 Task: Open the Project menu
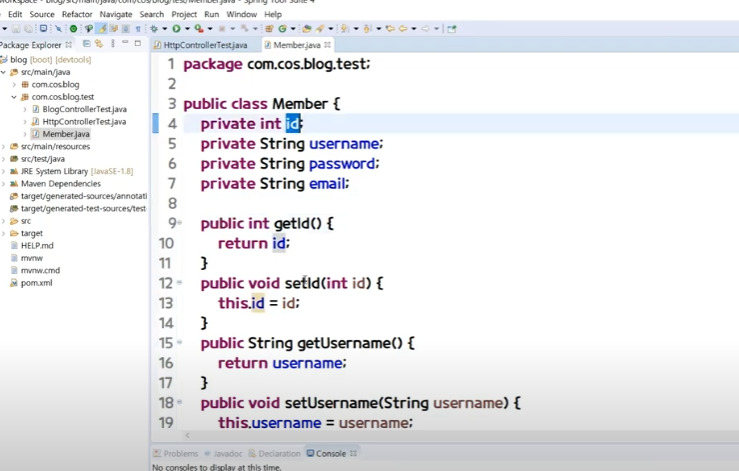184,14
